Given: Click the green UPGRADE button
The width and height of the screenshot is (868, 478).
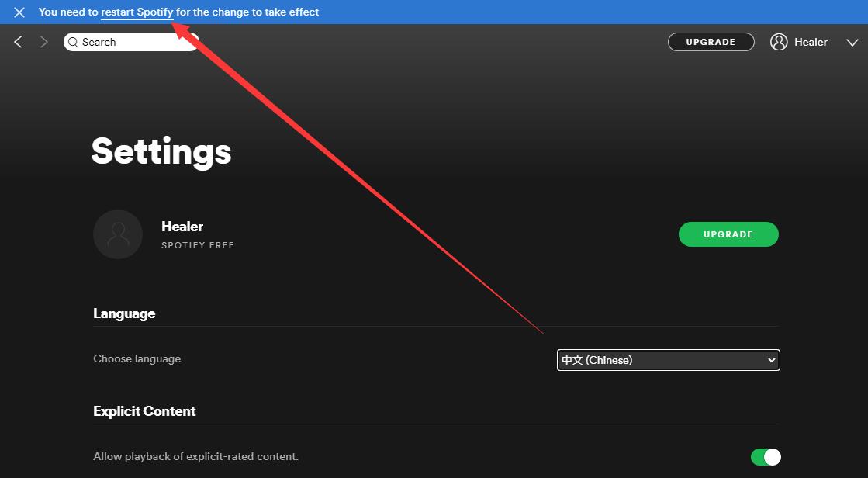Looking at the screenshot, I should [728, 234].
